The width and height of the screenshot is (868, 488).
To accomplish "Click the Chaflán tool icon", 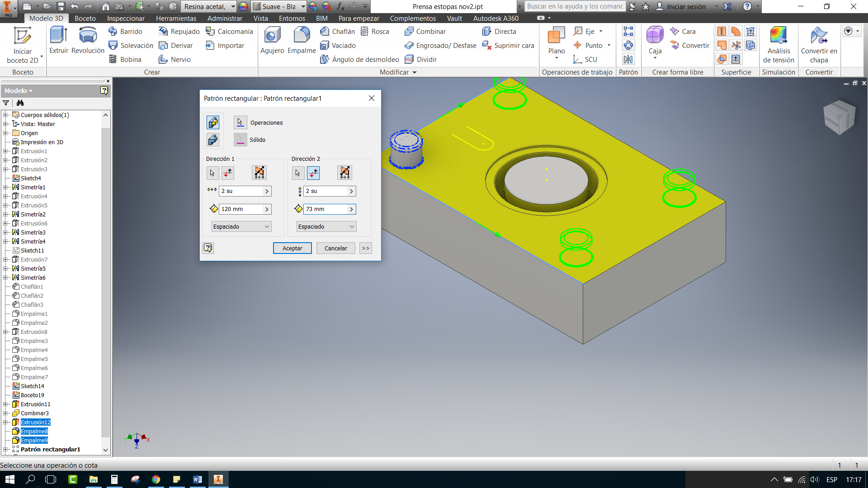I will click(x=325, y=32).
